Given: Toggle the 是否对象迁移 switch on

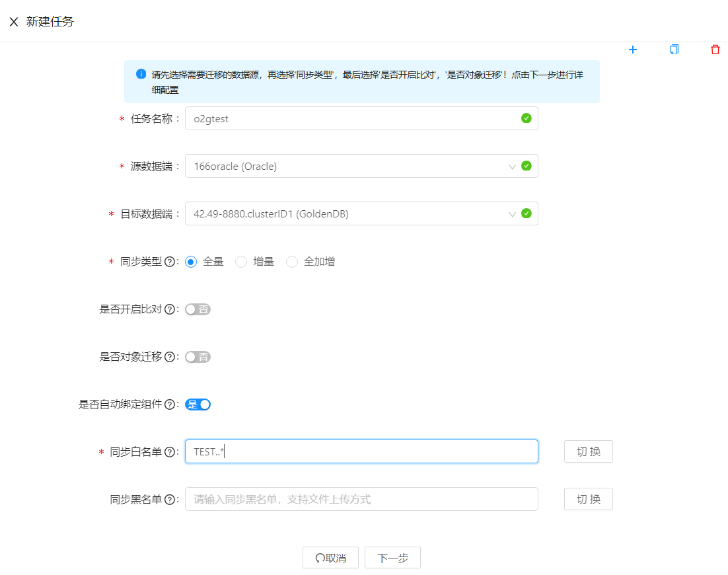Looking at the screenshot, I should pos(198,357).
